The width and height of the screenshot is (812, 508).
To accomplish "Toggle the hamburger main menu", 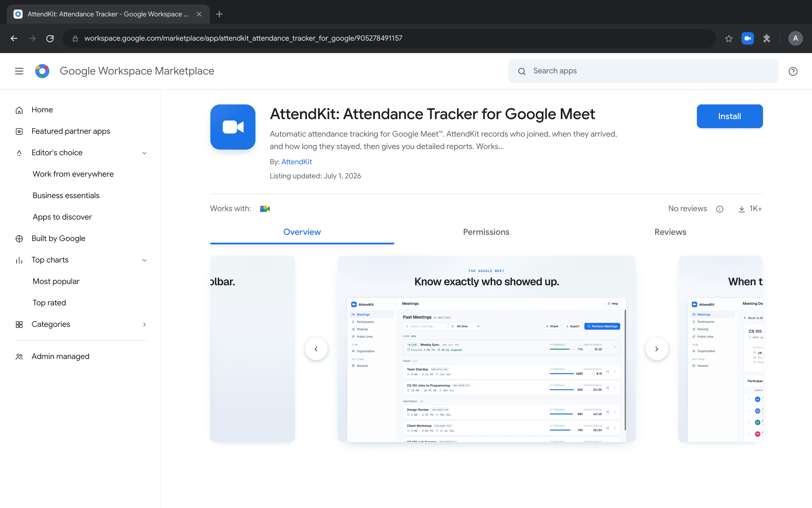I will [x=19, y=71].
